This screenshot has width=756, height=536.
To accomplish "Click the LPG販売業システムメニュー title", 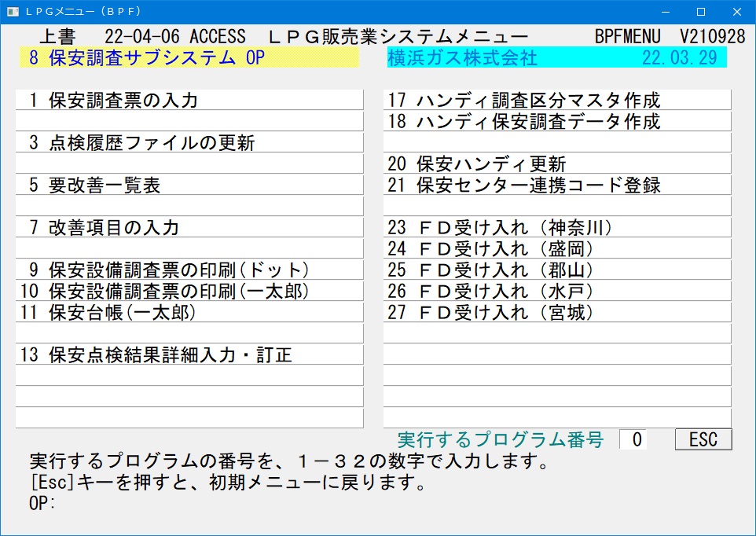I will pos(398,37).
